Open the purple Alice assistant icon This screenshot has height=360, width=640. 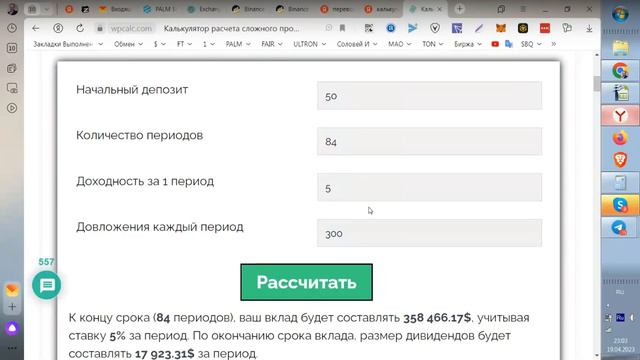tap(12, 328)
